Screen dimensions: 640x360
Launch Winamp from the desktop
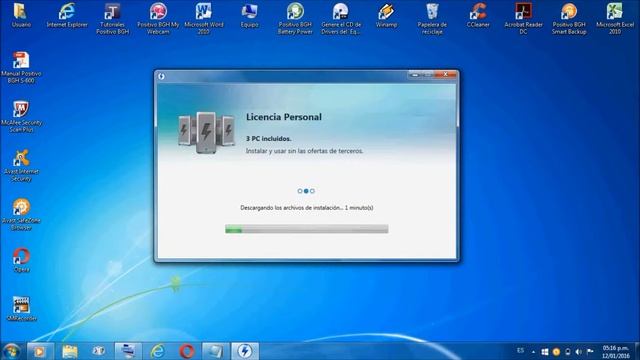(x=386, y=15)
